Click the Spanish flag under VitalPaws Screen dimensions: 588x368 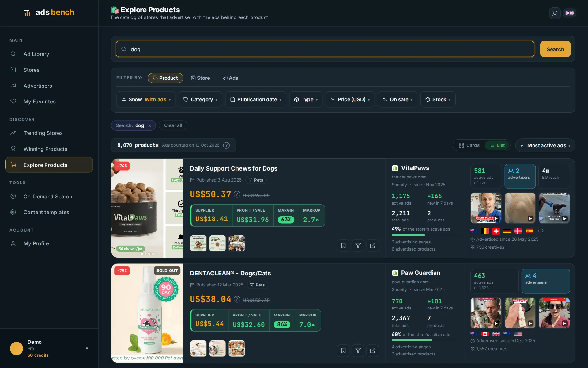coord(529,231)
